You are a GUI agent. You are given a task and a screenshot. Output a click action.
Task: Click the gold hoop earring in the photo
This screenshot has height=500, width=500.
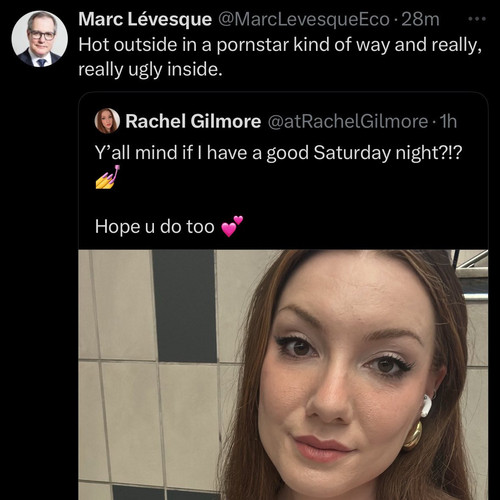click(413, 435)
